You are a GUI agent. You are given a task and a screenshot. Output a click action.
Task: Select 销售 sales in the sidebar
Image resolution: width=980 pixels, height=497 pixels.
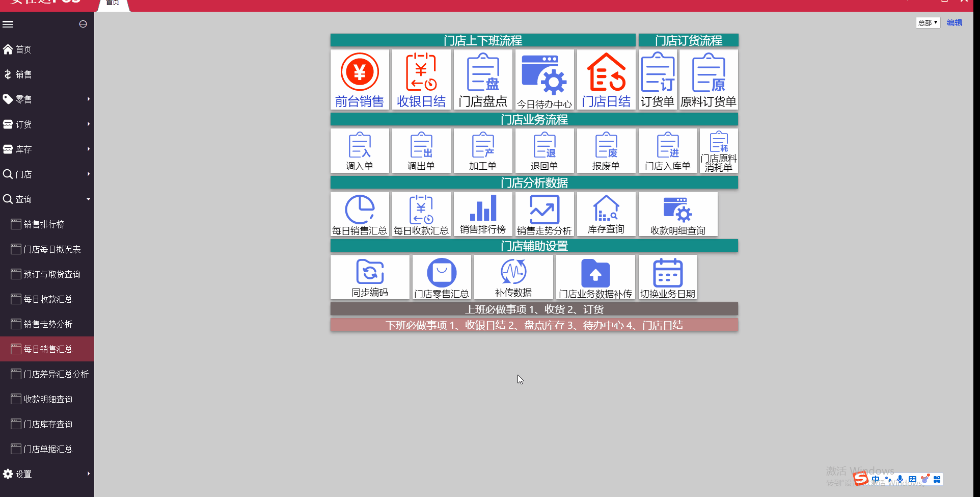47,74
